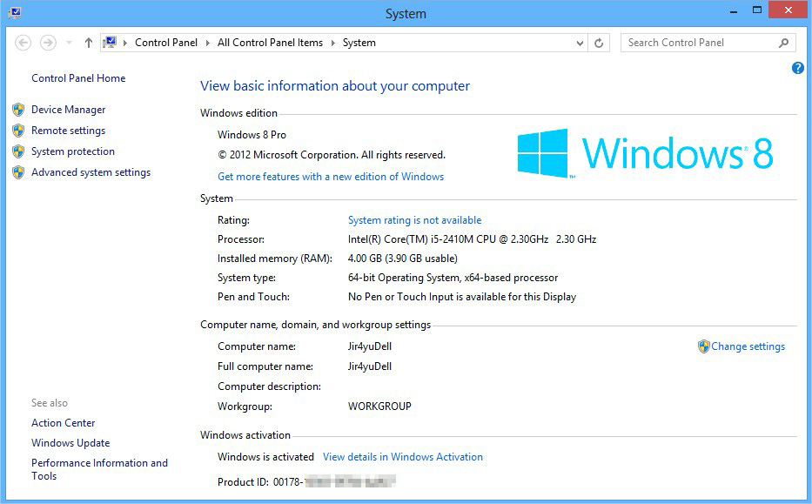The width and height of the screenshot is (812, 504).
Task: Click the Forward navigation arrow
Action: (x=48, y=43)
